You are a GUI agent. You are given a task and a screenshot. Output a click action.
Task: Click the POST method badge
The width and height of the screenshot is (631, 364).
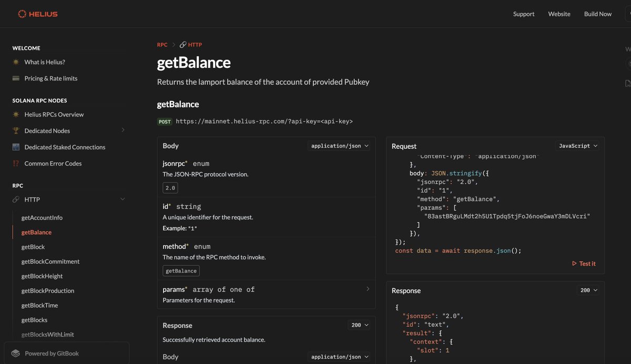165,122
